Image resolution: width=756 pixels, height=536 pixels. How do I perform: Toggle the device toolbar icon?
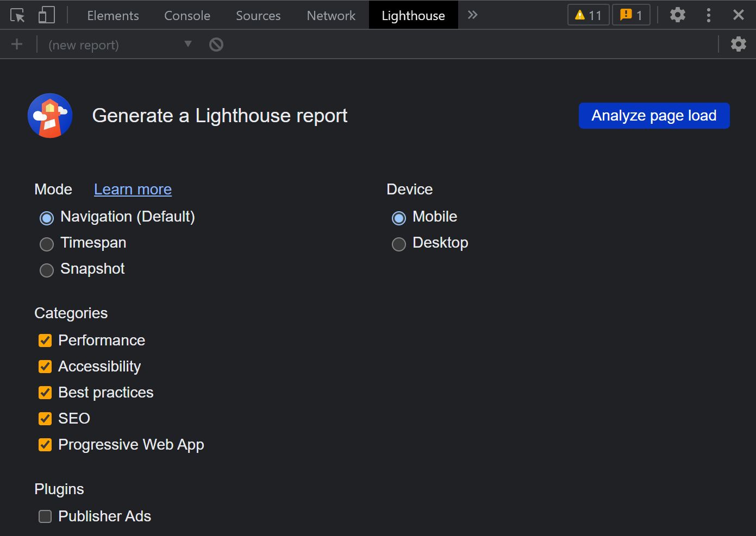(47, 15)
